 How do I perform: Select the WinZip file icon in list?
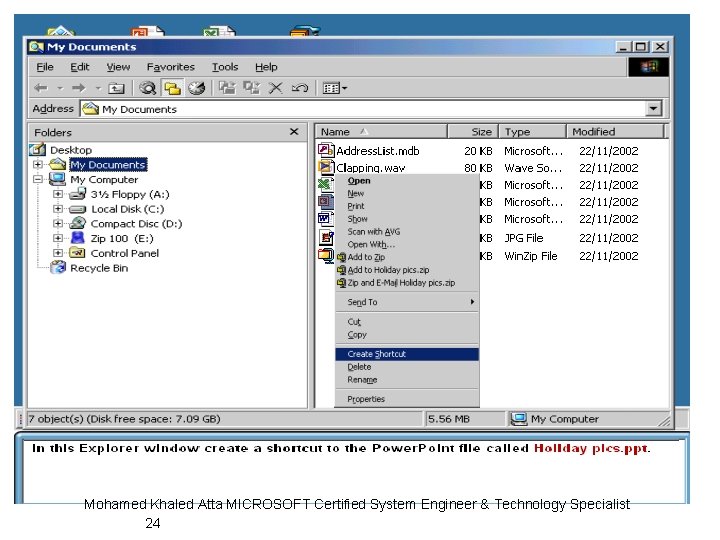pos(326,255)
